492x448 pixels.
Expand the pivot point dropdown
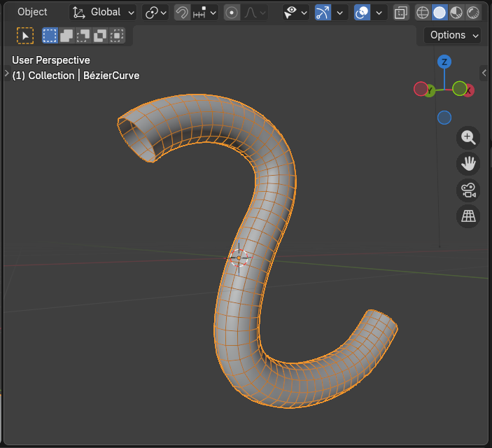coord(155,13)
